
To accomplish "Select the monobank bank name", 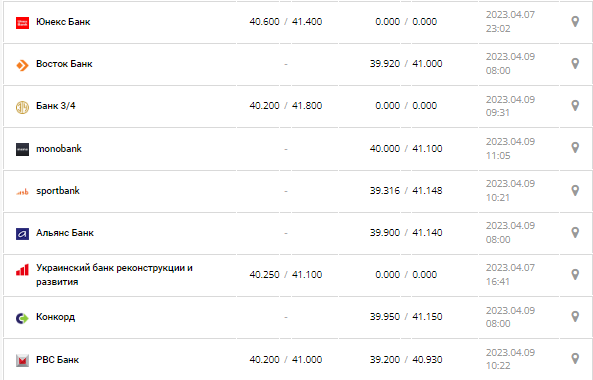I will 59,149.
